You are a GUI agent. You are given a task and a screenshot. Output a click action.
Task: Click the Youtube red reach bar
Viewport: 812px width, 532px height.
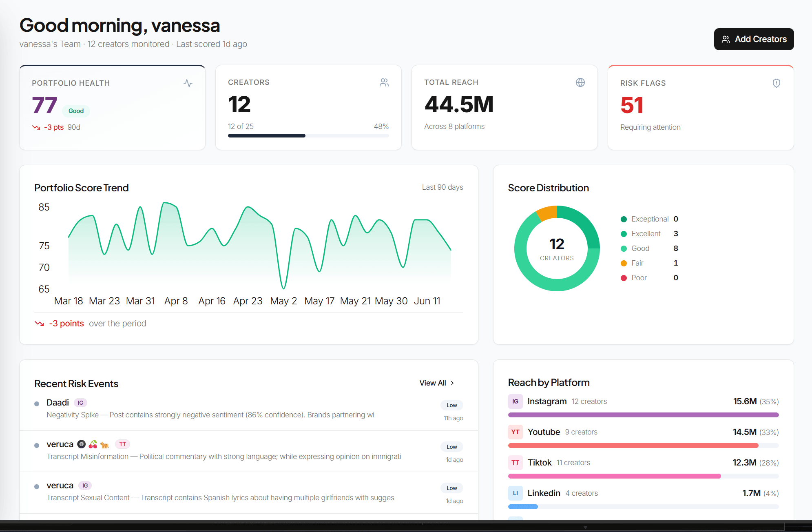pos(633,446)
